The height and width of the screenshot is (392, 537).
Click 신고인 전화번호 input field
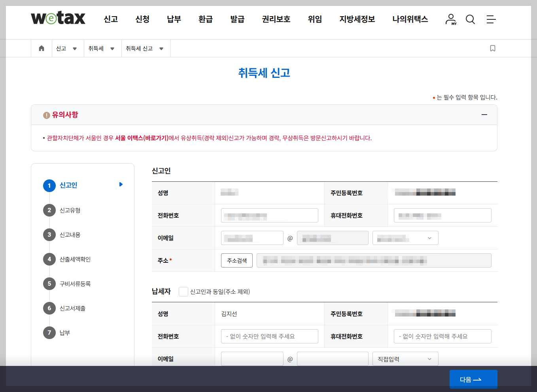coord(270,215)
